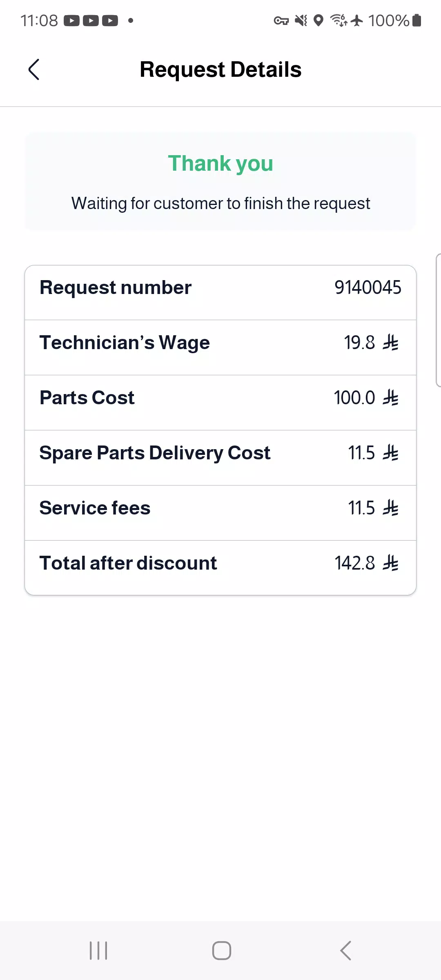Tap the back arrow in the header
Image resolution: width=441 pixels, height=980 pixels.
[x=34, y=69]
